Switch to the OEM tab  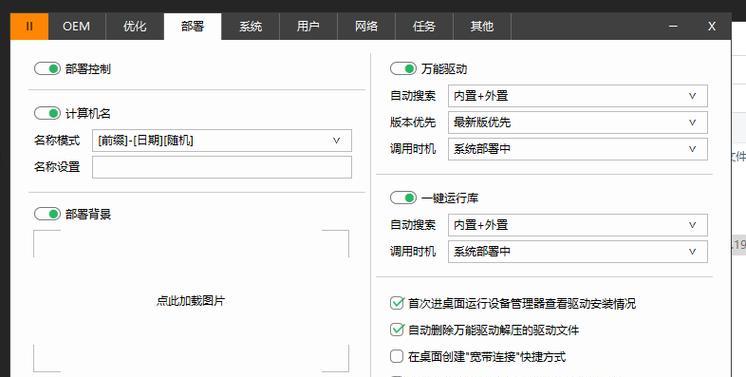pyautogui.click(x=77, y=26)
